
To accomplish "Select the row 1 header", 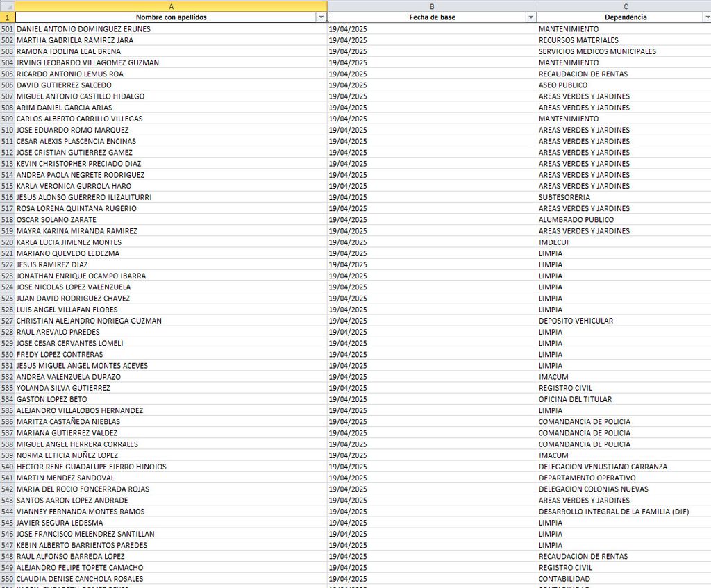I will pyautogui.click(x=7, y=17).
